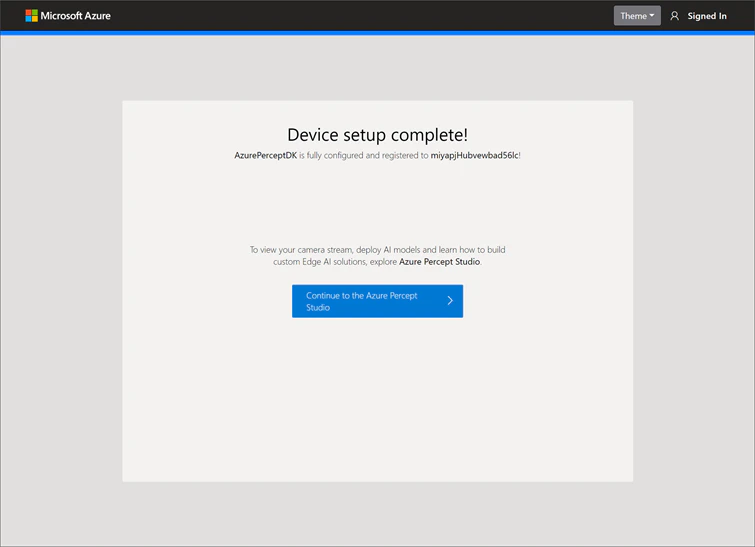Click the Device setup complete heading

tap(378, 135)
